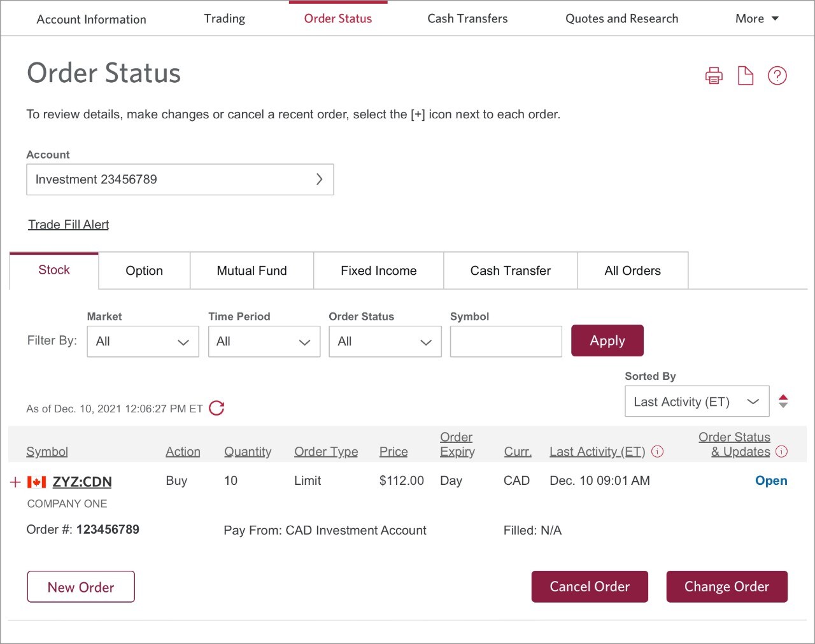Sort by Action column header
The image size is (815, 644).
point(183,451)
